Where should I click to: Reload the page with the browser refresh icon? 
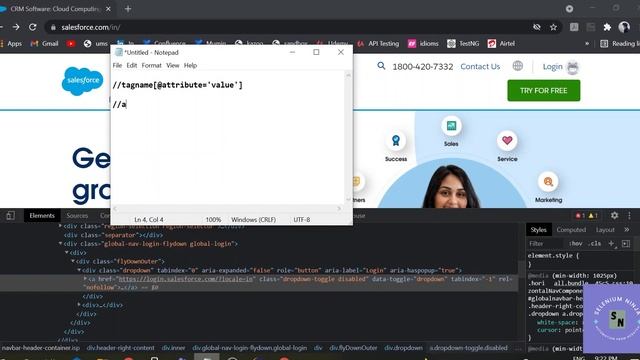tap(33, 27)
